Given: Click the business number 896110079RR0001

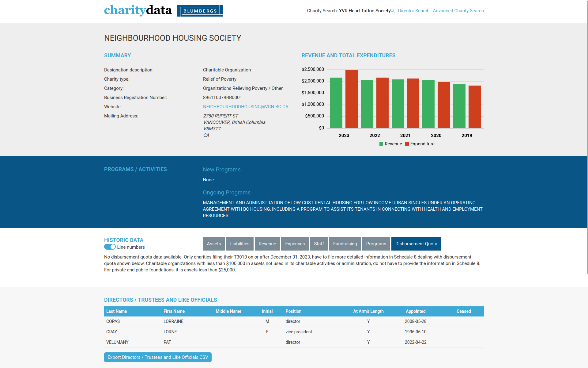Looking at the screenshot, I should point(222,98).
